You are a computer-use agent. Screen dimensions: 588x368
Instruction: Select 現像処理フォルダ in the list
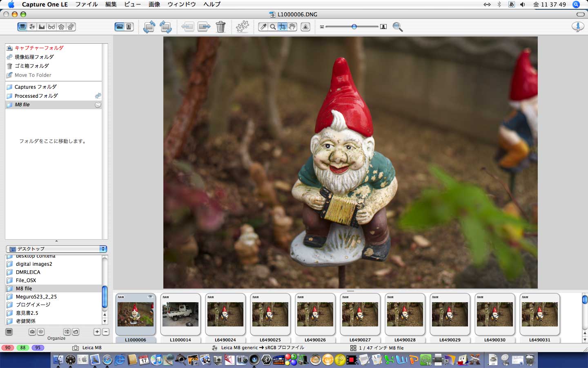(x=53, y=57)
